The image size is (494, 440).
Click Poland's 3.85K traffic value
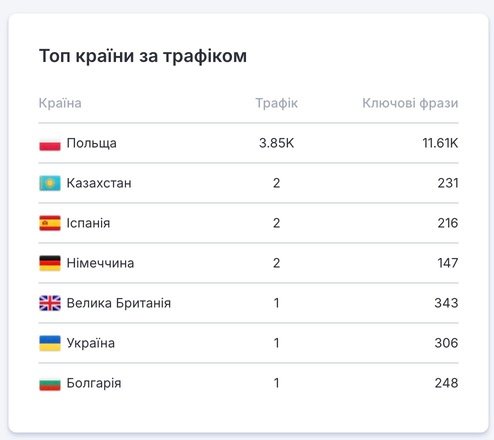277,143
